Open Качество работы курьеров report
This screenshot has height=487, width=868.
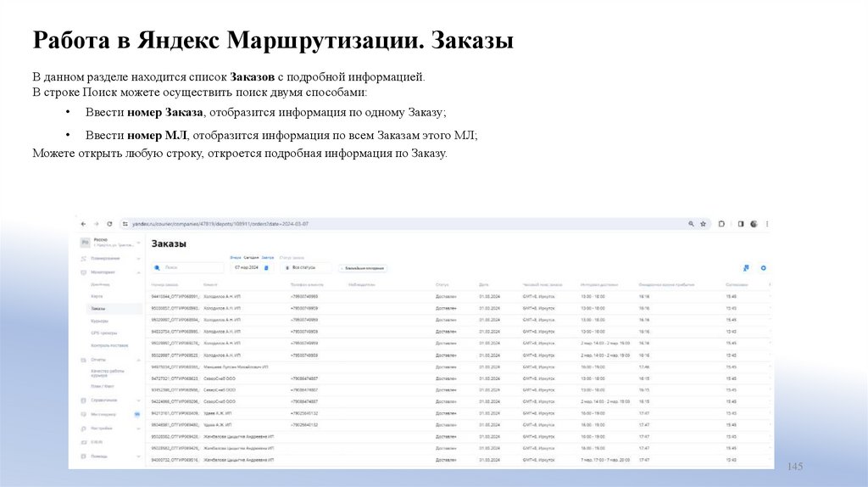[x=108, y=372]
